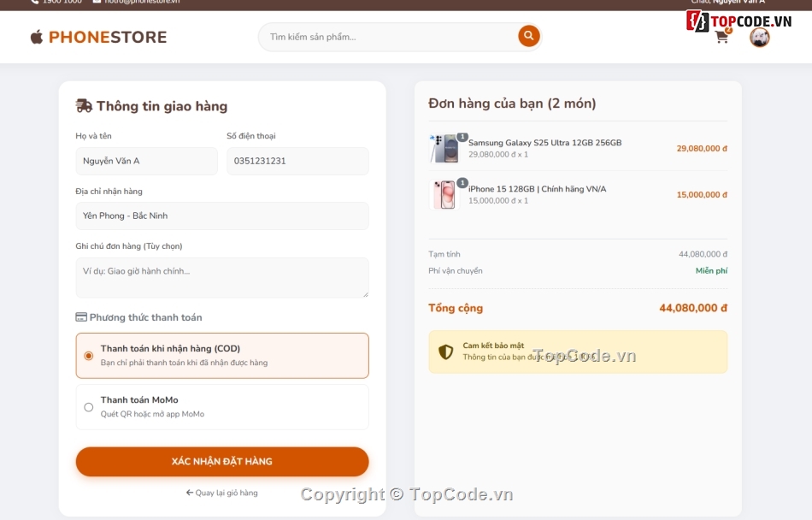Click the search magnifier icon
Viewport: 812px width, 520px height.
[528, 37]
